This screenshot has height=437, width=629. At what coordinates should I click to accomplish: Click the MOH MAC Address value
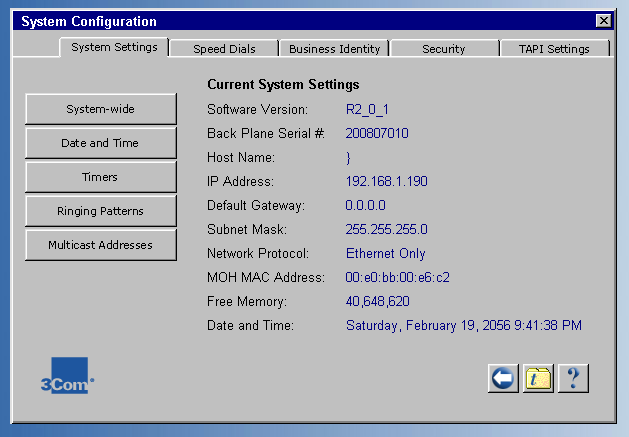coord(397,277)
